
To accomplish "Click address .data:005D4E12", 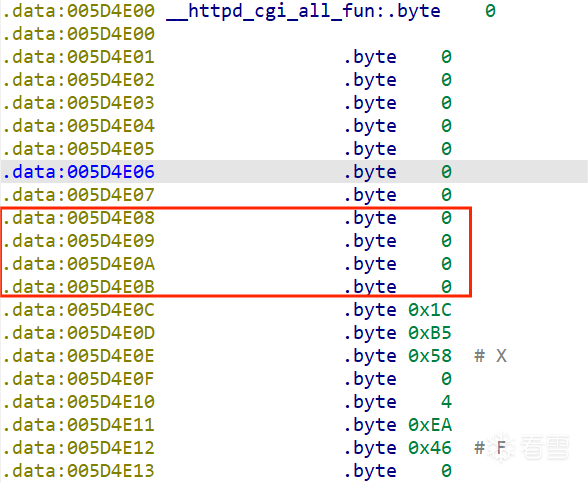I will [x=79, y=448].
